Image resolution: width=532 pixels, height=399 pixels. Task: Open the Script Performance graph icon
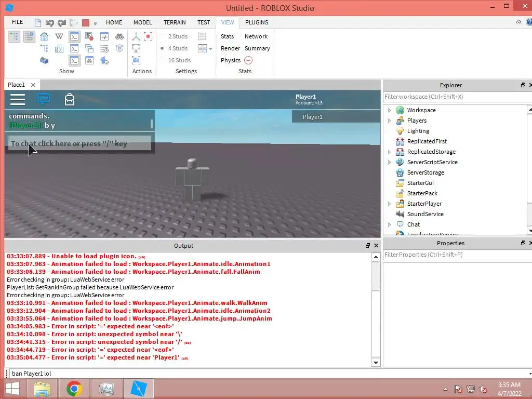coord(104,36)
